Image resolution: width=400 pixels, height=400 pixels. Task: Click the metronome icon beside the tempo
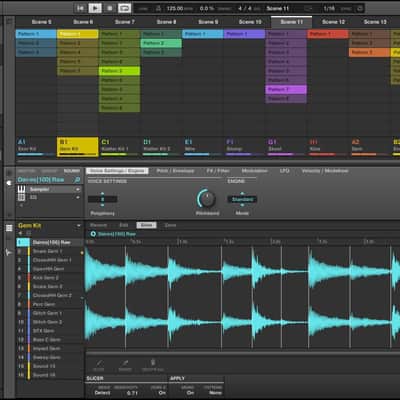click(159, 8)
